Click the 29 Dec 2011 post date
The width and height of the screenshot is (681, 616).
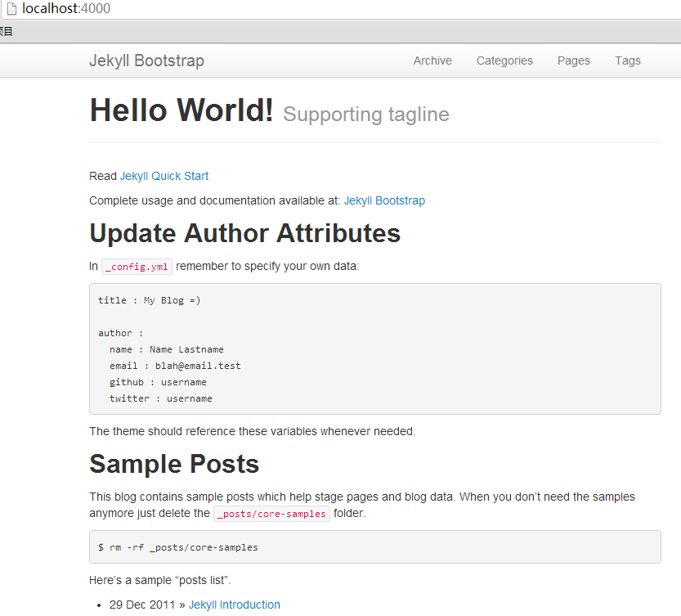point(142,605)
